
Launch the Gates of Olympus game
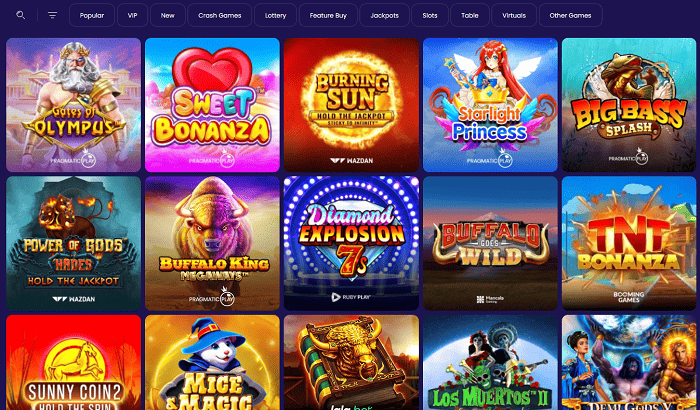pos(74,105)
